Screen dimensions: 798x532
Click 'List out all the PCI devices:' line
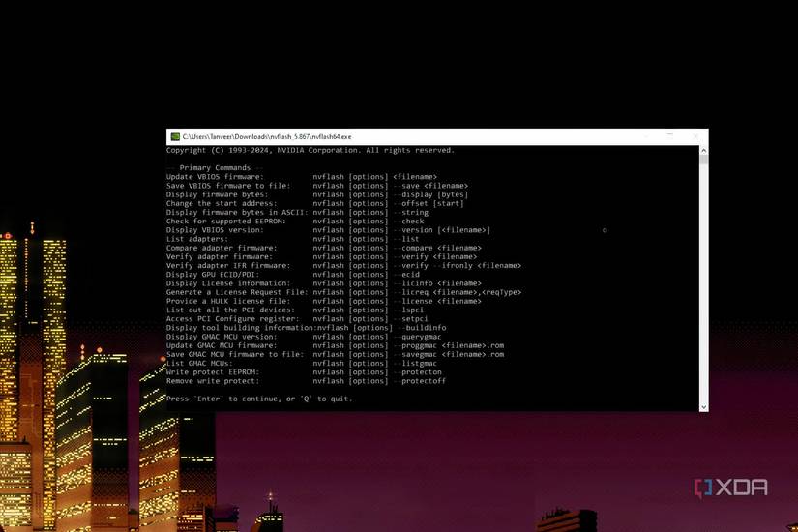point(295,310)
